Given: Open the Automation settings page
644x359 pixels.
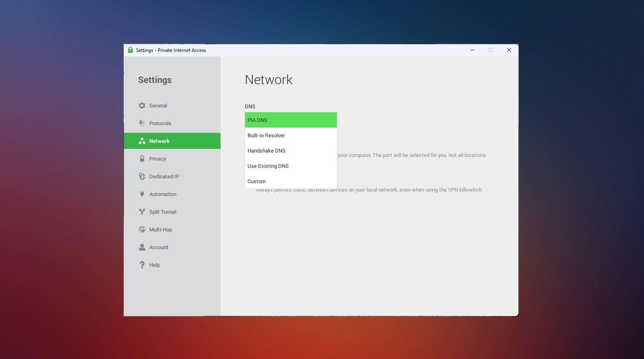Looking at the screenshot, I should 172,194.
